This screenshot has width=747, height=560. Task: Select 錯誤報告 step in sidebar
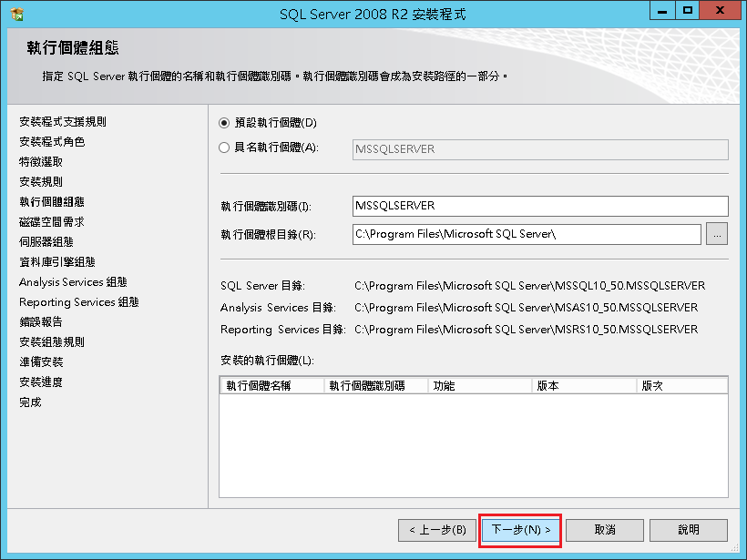point(41,322)
